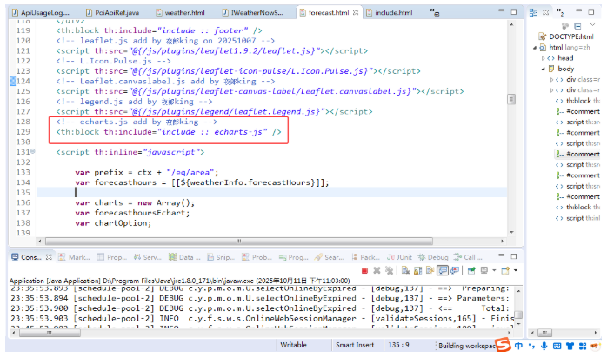Click the Writable status bar entry
607x364 pixels.
293,345
